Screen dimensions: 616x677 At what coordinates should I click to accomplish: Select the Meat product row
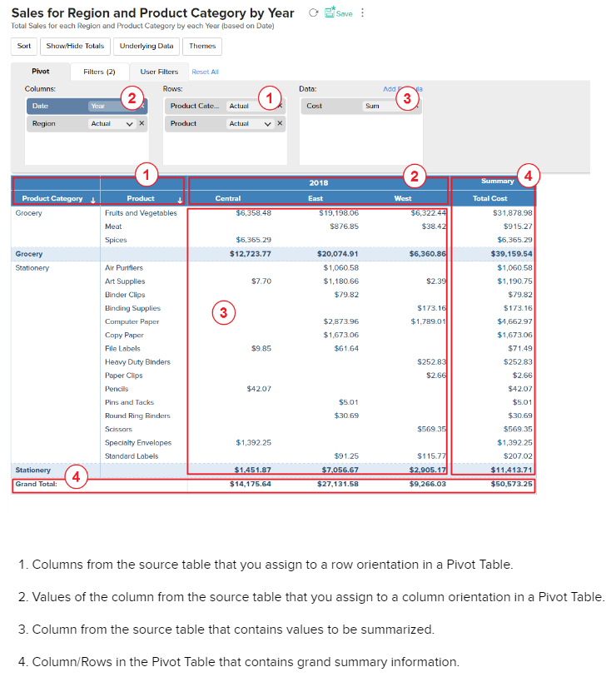[x=113, y=226]
